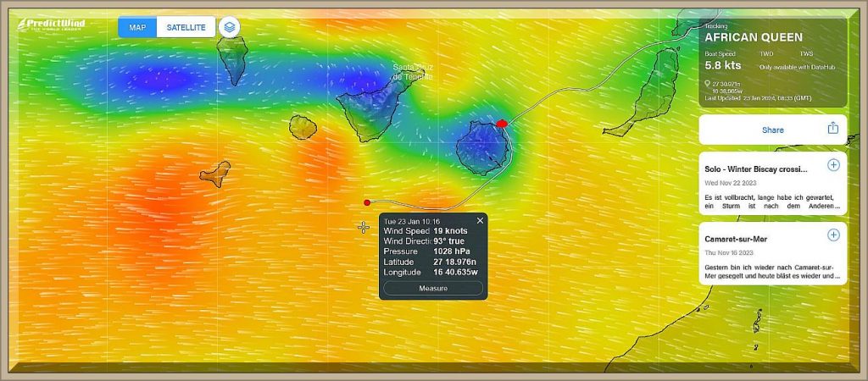Close the wind data popup

[480, 221]
